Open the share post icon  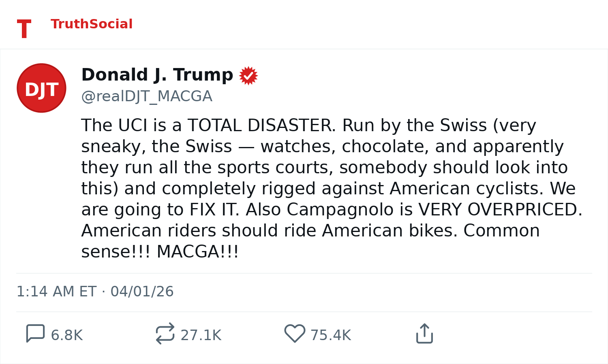tap(424, 334)
